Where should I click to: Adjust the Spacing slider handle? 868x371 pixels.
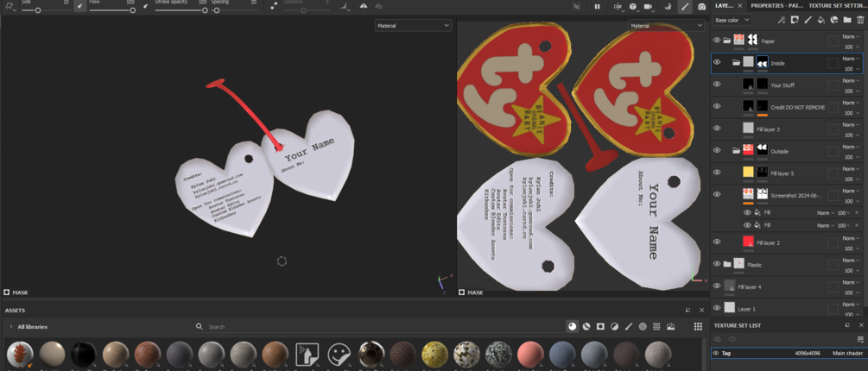point(217,10)
